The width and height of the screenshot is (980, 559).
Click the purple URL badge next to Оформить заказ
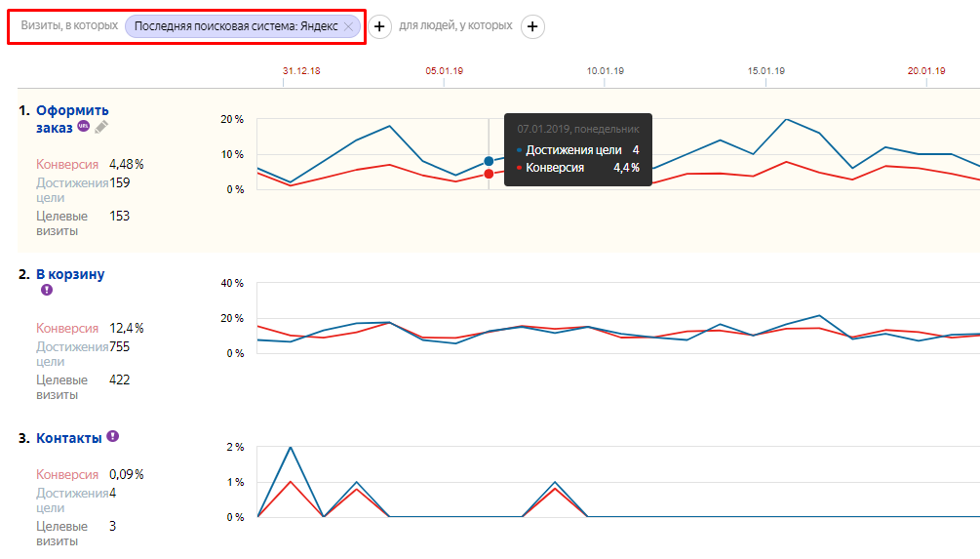click(84, 126)
